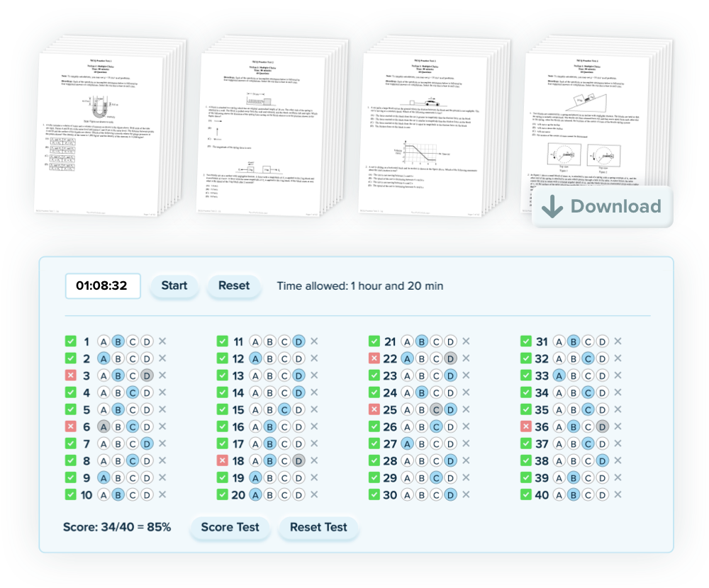Select answer D for question 33

click(602, 375)
